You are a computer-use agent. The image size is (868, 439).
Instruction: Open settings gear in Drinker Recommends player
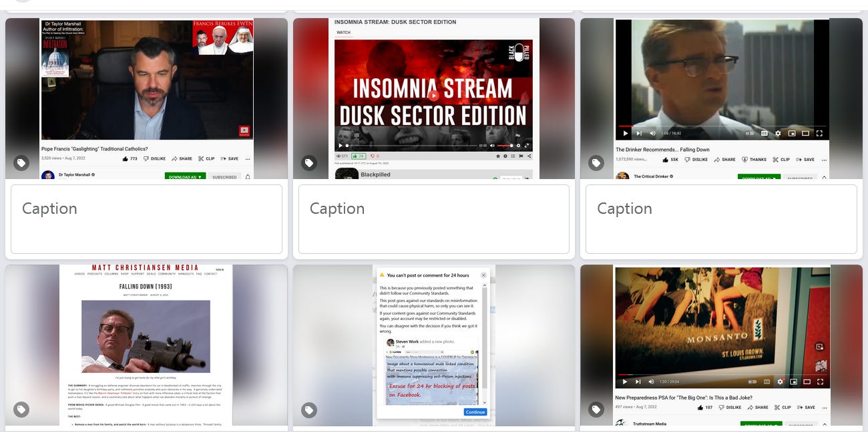(778, 134)
